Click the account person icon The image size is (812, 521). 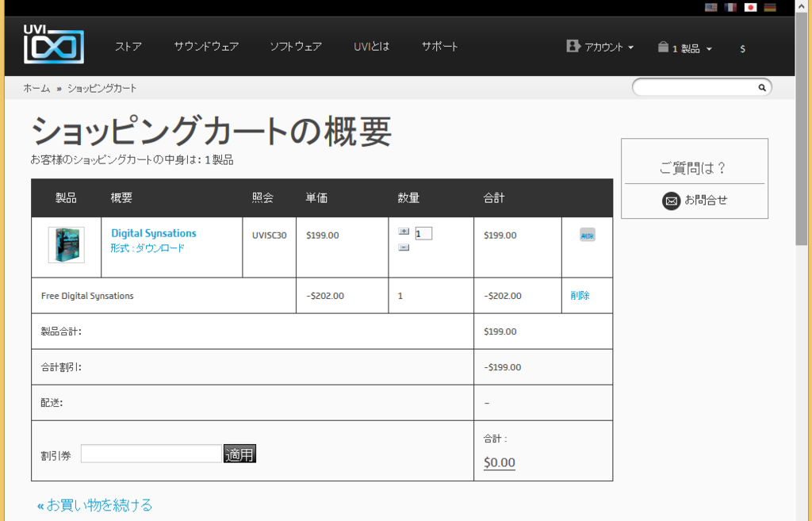[x=573, y=46]
